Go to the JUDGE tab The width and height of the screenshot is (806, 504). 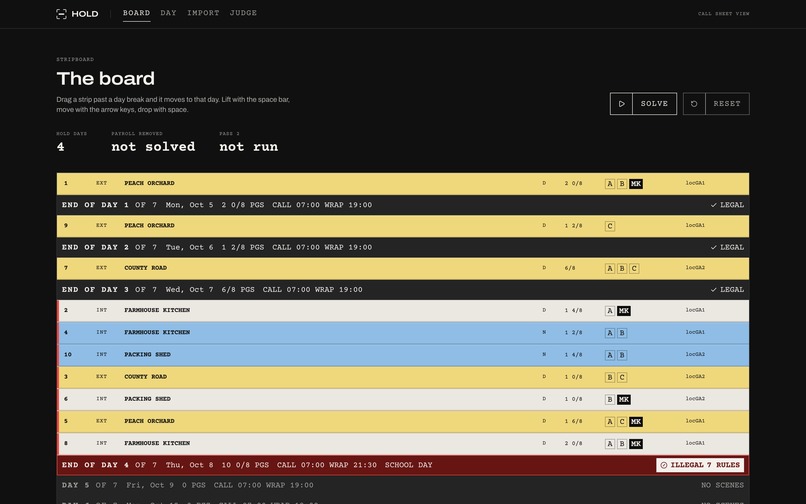[243, 13]
